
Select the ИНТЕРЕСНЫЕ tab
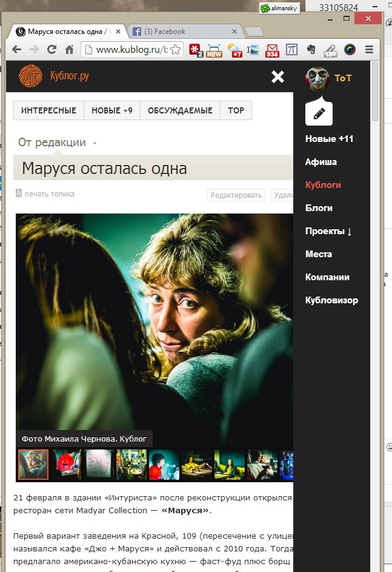(x=49, y=110)
